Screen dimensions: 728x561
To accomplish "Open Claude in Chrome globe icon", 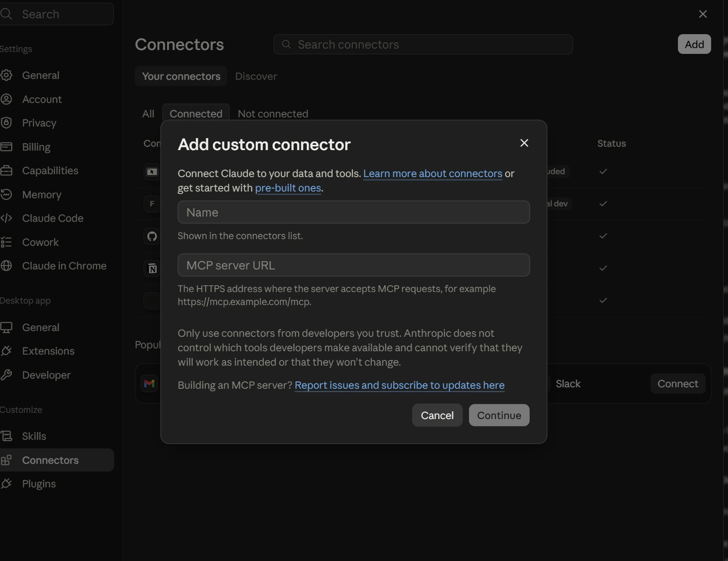I will point(6,266).
